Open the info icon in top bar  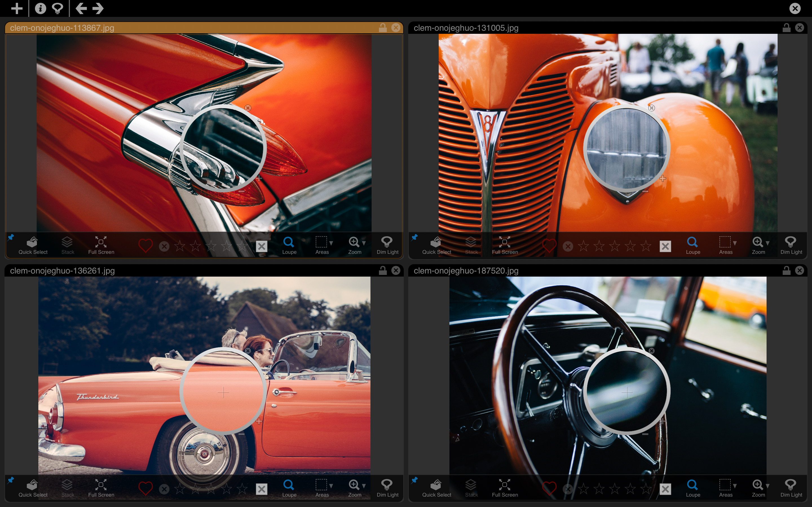tap(40, 8)
